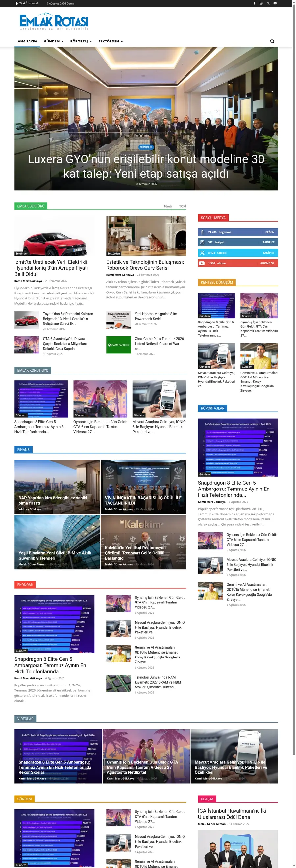Open the Yeni Hooma Magpulse Slim Powerbank title

pyautogui.click(x=156, y=316)
